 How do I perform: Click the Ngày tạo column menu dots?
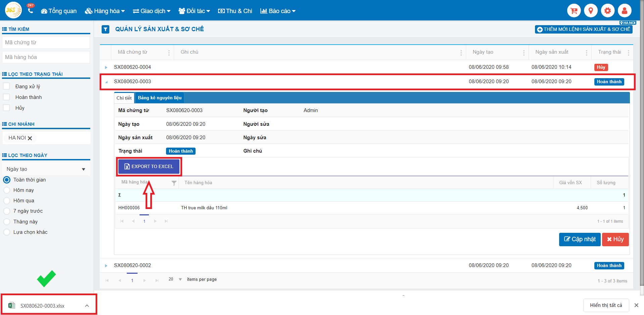coord(524,53)
